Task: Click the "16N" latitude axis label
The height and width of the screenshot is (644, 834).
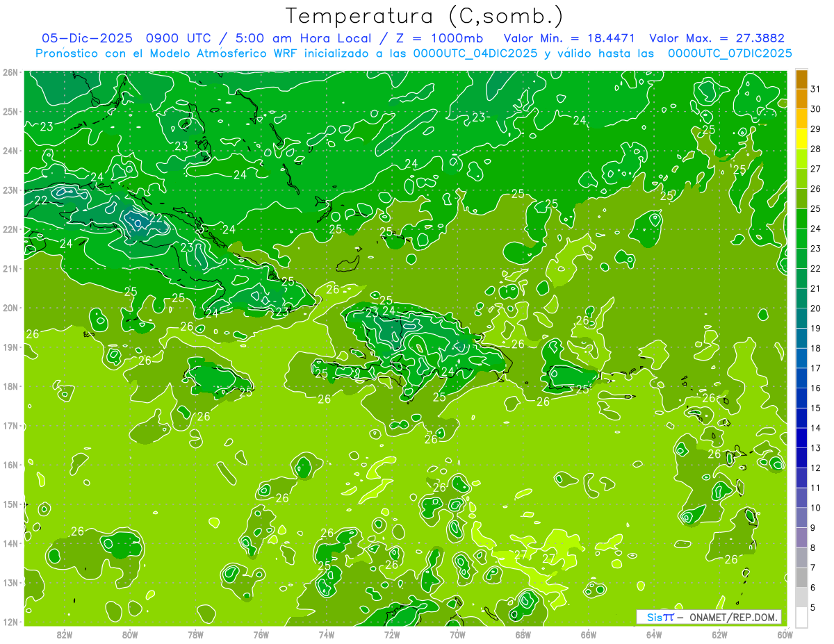Action: click(x=10, y=465)
